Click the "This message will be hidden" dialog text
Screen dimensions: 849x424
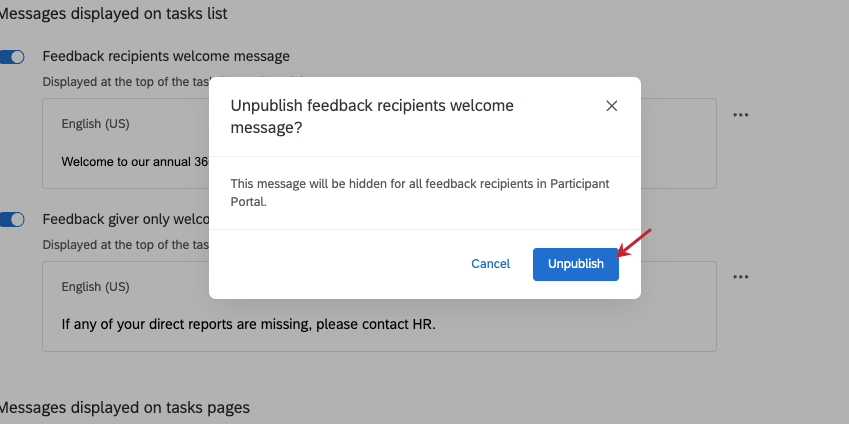(419, 192)
